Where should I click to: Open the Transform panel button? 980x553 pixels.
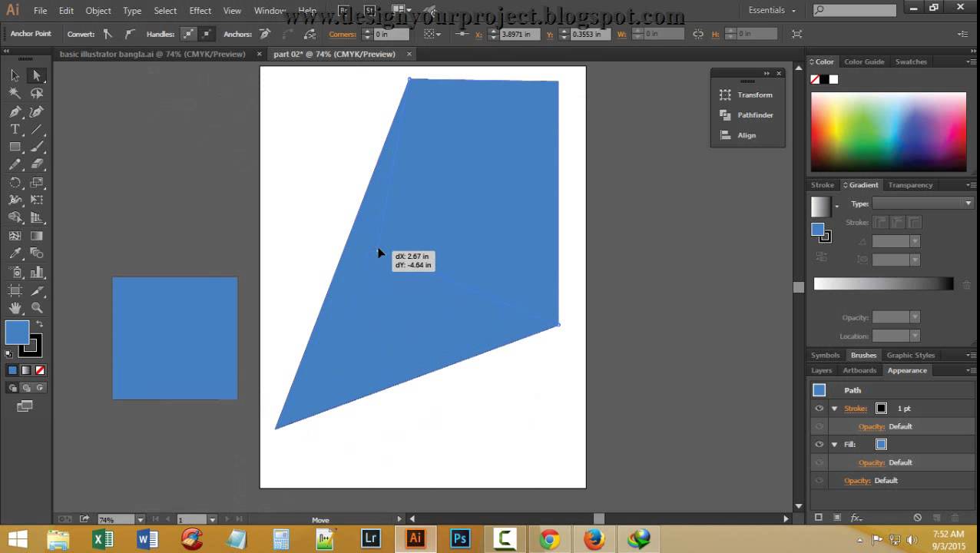tap(747, 94)
